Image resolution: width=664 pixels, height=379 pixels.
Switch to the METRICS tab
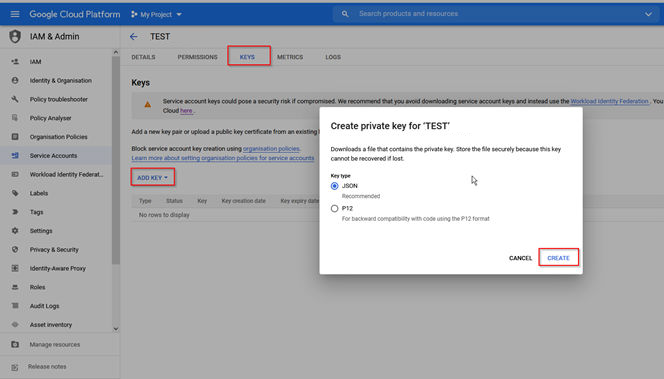click(290, 57)
